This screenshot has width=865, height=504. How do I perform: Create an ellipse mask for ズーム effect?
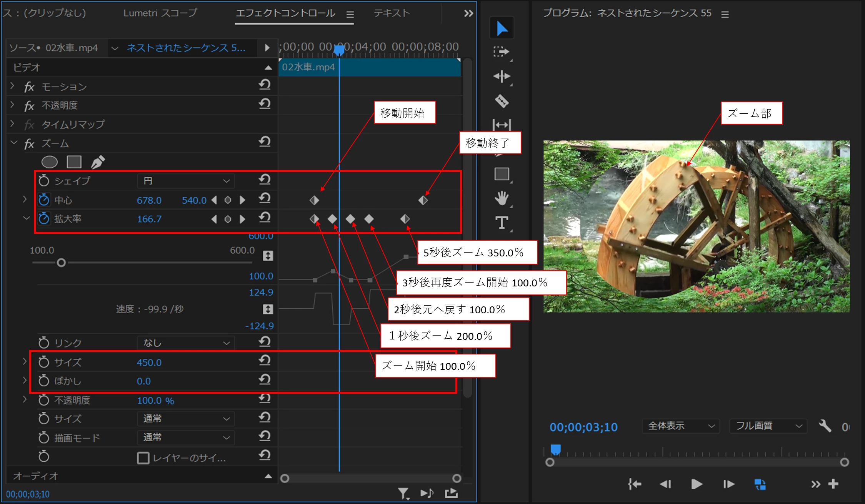click(x=49, y=162)
